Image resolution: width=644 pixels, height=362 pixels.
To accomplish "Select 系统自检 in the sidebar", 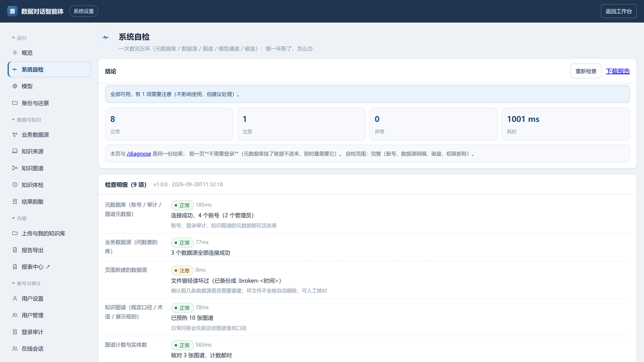I will [49, 70].
